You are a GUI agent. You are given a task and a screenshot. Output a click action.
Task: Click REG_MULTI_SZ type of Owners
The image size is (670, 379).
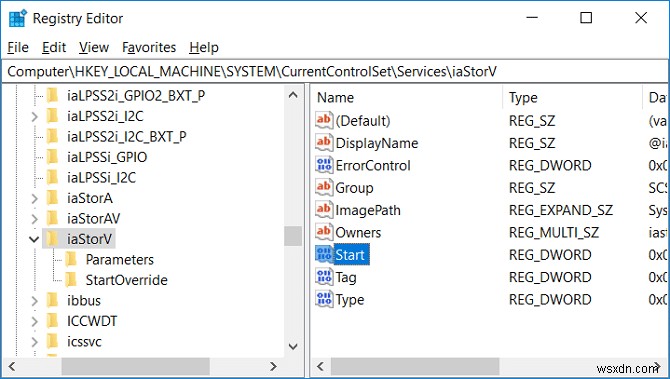coord(553,232)
